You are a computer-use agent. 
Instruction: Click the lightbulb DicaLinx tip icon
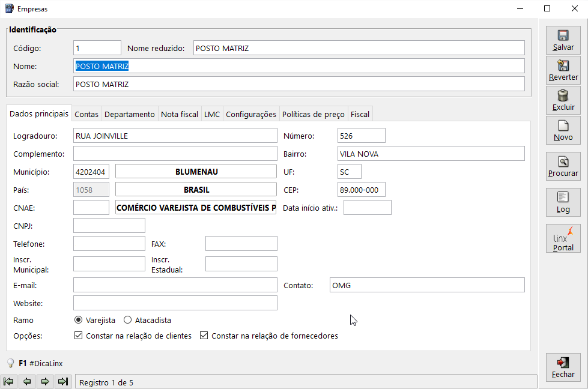[10, 363]
